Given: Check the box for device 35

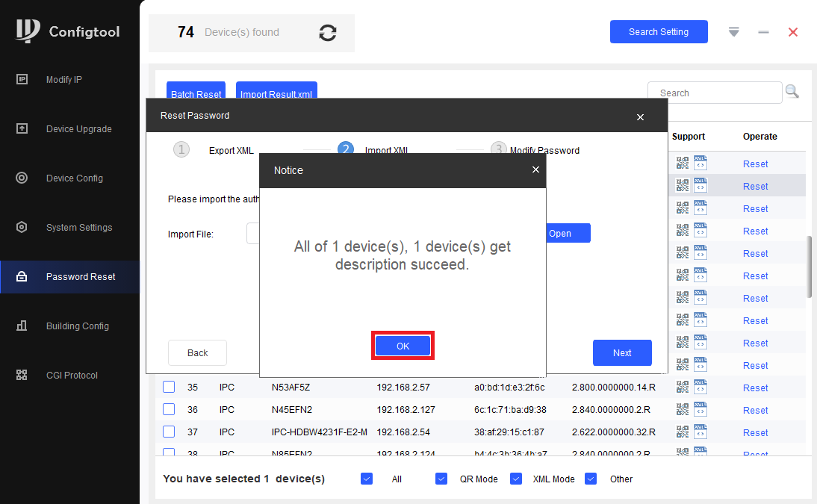Looking at the screenshot, I should pyautogui.click(x=169, y=387).
